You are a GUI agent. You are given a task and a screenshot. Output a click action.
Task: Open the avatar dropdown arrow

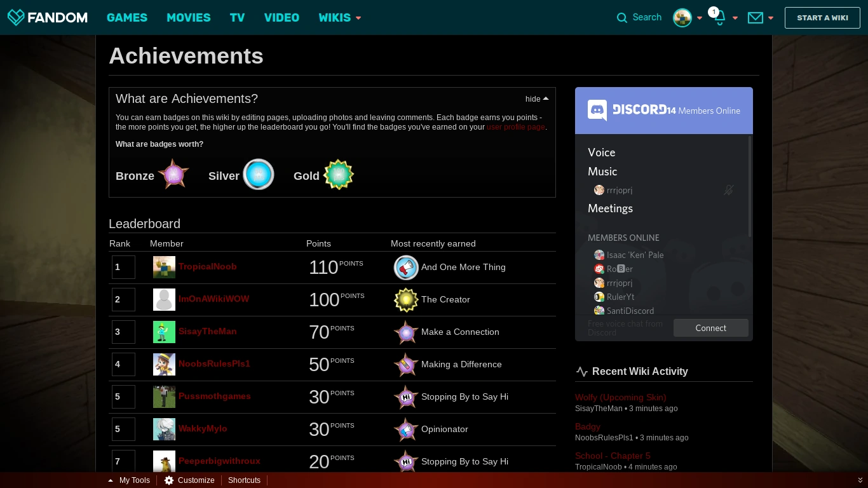coord(700,18)
